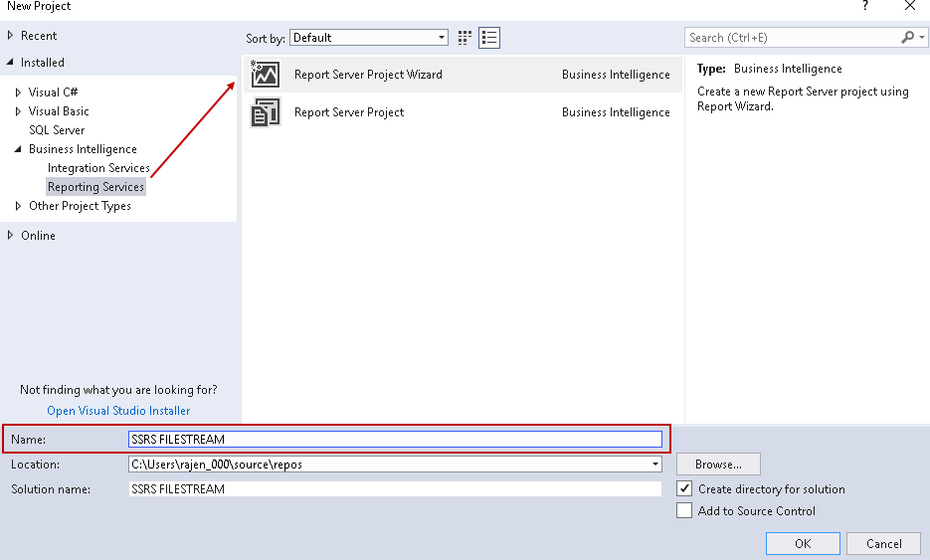Select Integration Services in the tree
Viewport: 930px width, 560px height.
pos(98,168)
